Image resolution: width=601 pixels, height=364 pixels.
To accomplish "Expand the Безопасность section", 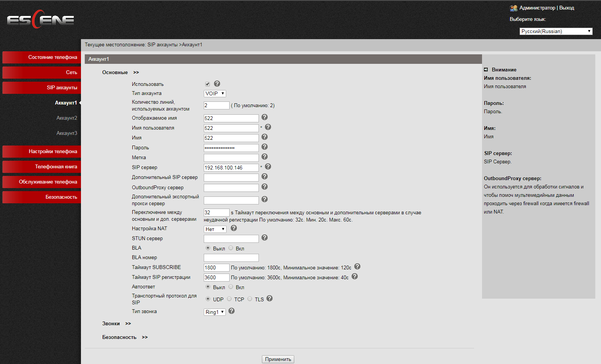I will [x=125, y=337].
